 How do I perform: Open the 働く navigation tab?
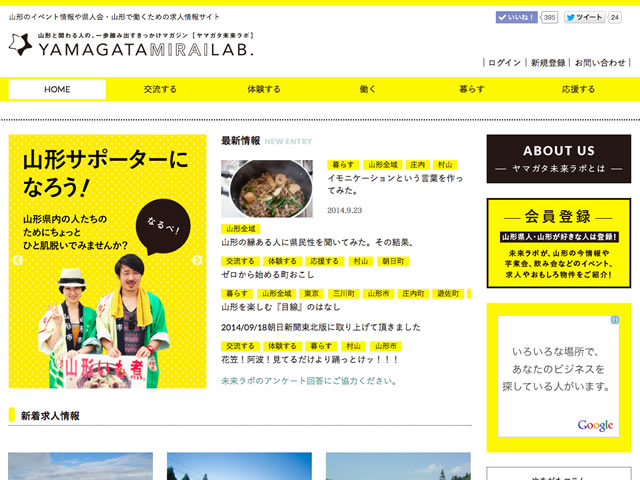(367, 89)
